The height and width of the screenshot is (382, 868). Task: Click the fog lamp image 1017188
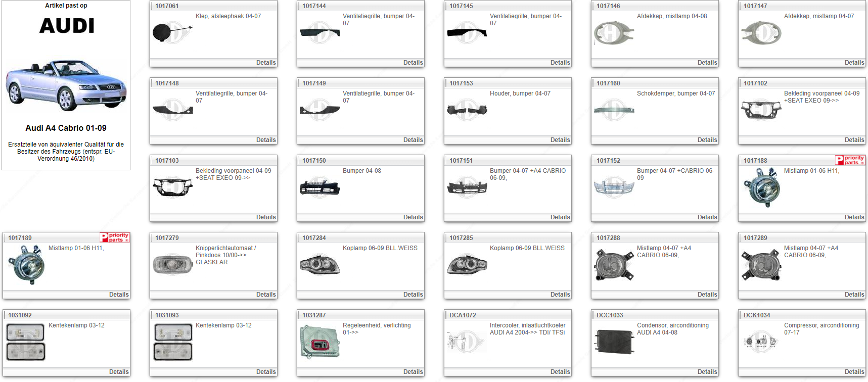(x=761, y=187)
